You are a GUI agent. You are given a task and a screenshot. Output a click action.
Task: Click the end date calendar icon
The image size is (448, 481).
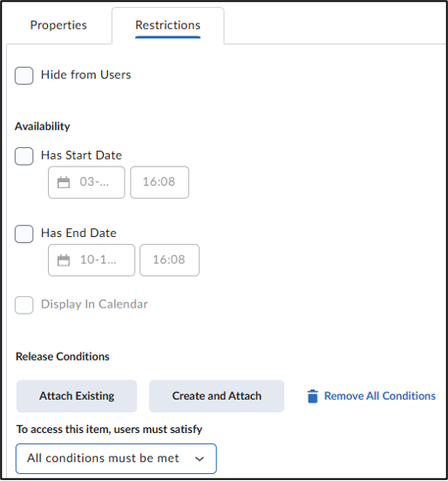(64, 261)
